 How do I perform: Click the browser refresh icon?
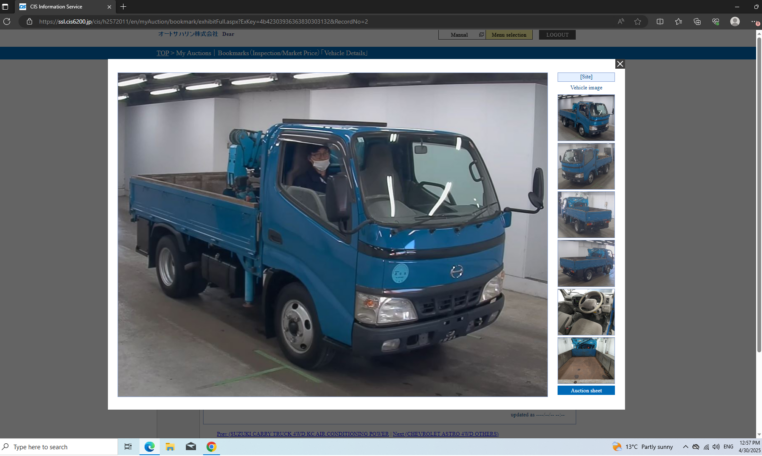click(x=7, y=21)
